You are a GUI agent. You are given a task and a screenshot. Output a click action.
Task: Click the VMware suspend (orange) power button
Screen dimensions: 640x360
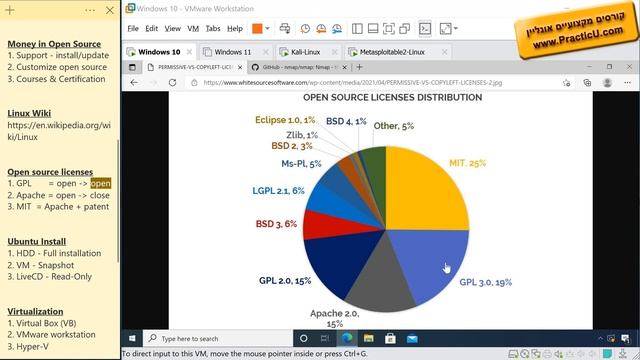pos(257,29)
